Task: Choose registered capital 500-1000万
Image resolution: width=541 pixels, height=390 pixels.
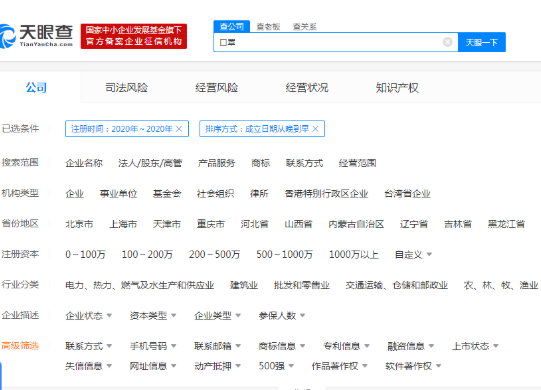Action: [x=284, y=254]
